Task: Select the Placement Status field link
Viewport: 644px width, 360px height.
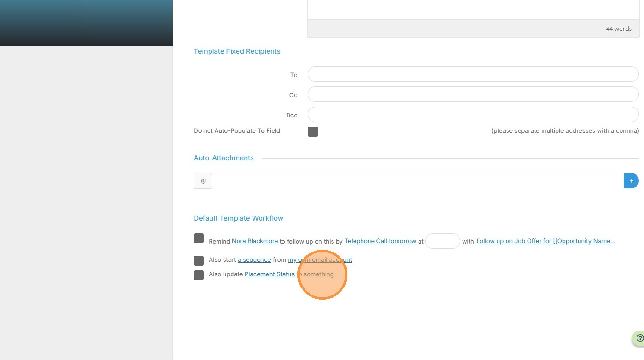Action: coord(269,274)
